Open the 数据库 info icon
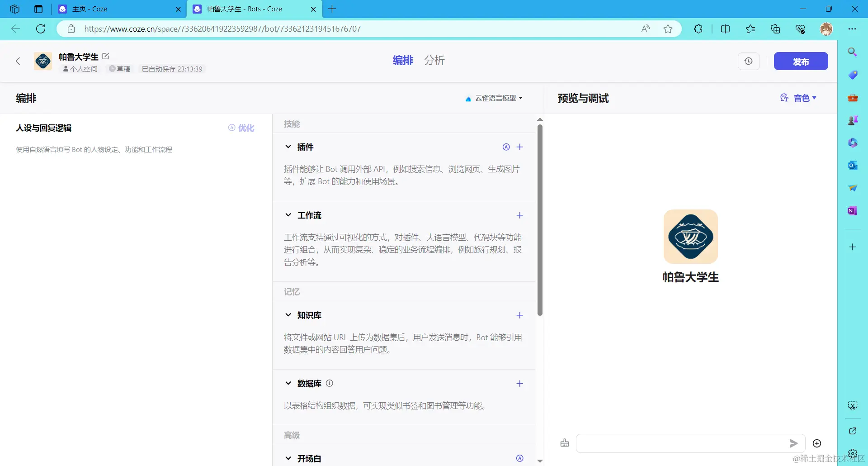This screenshot has width=868, height=466. click(329, 383)
